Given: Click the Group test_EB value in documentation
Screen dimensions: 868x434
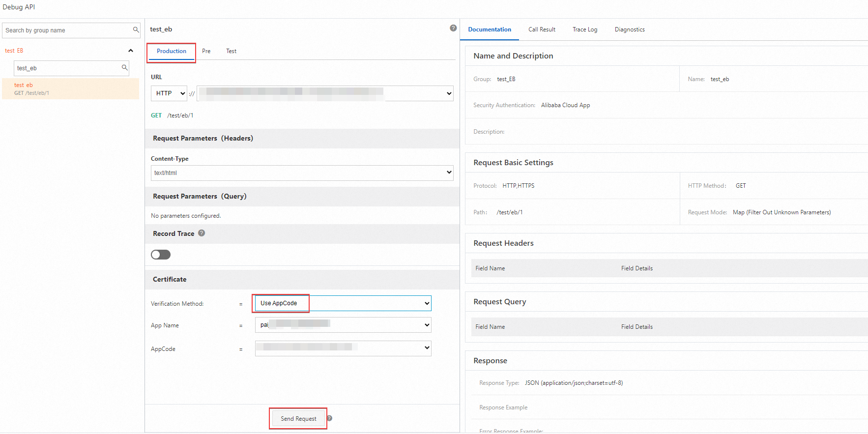Looking at the screenshot, I should [x=506, y=79].
